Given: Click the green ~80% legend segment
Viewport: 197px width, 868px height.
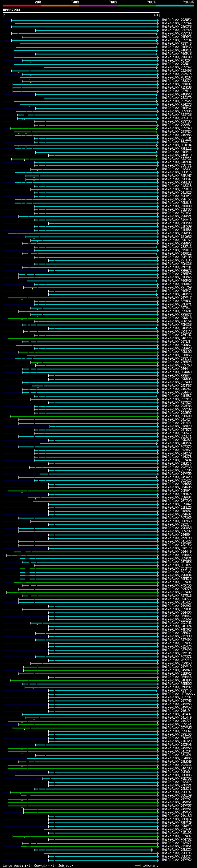Looking at the screenshot, I should pyautogui.click(x=137, y=6).
